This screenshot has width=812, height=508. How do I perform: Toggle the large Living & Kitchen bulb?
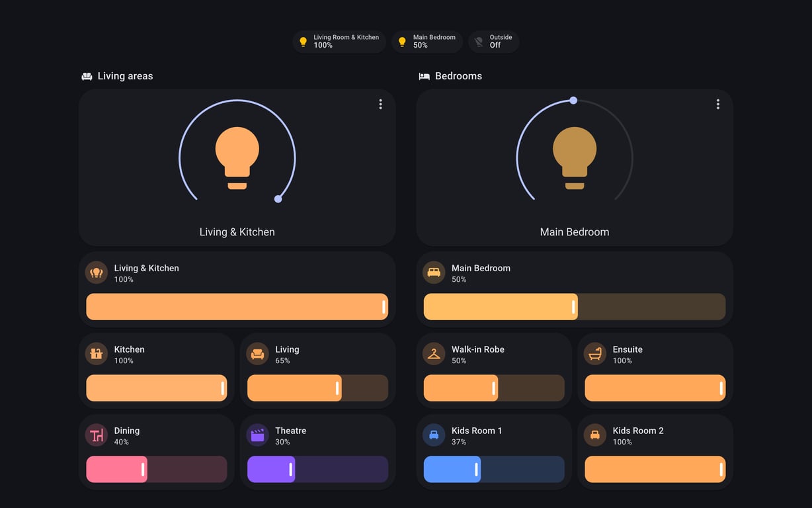coord(237,158)
